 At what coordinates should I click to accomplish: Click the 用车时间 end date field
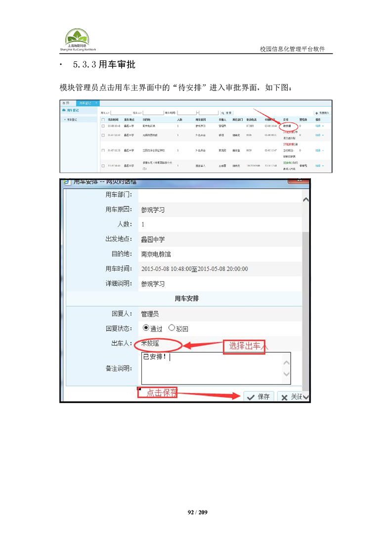pos(209,113)
